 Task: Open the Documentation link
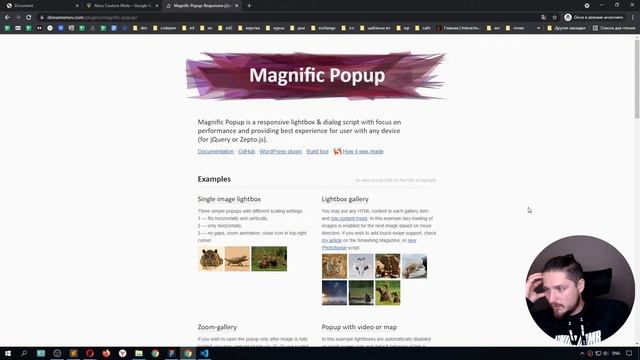216,151
